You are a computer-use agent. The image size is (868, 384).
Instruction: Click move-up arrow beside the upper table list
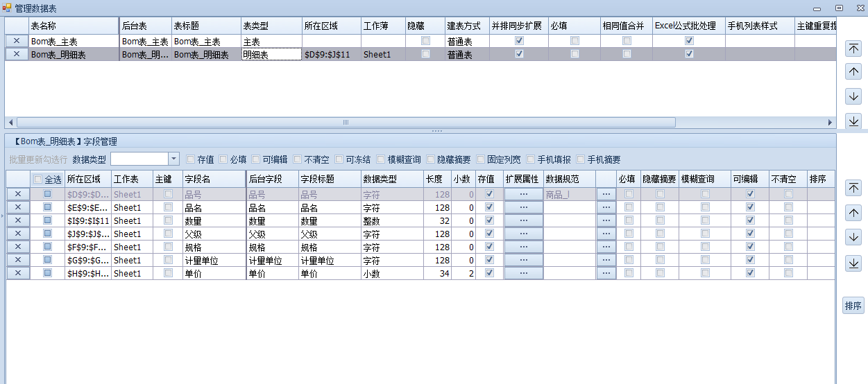(853, 71)
